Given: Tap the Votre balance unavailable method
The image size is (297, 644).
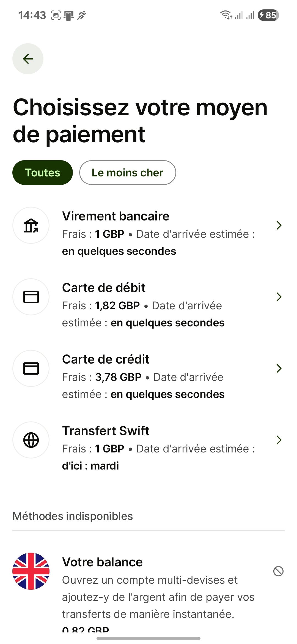Looking at the screenshot, I should pos(102,562).
